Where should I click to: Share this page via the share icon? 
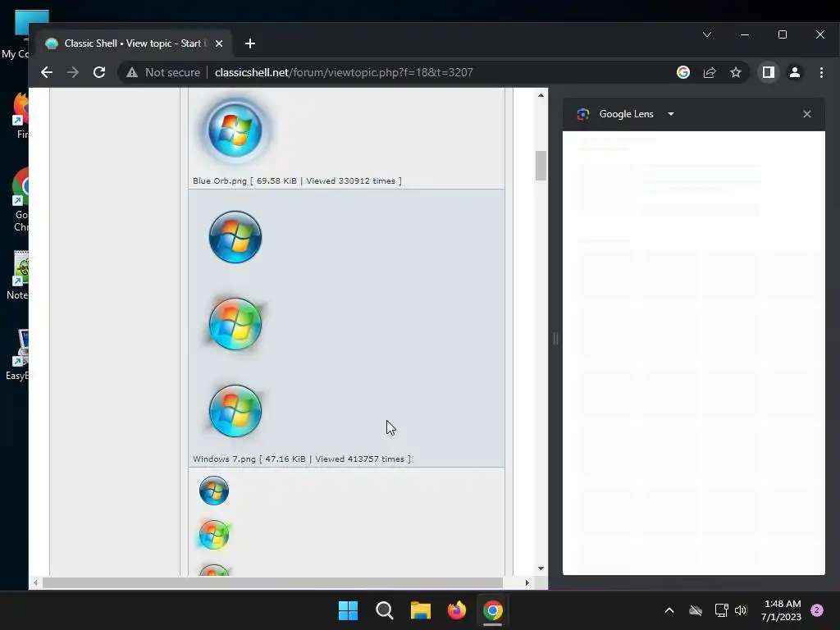coord(710,72)
